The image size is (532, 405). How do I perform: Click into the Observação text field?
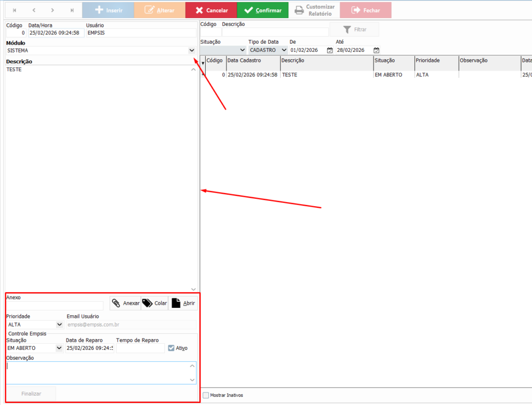click(x=98, y=372)
